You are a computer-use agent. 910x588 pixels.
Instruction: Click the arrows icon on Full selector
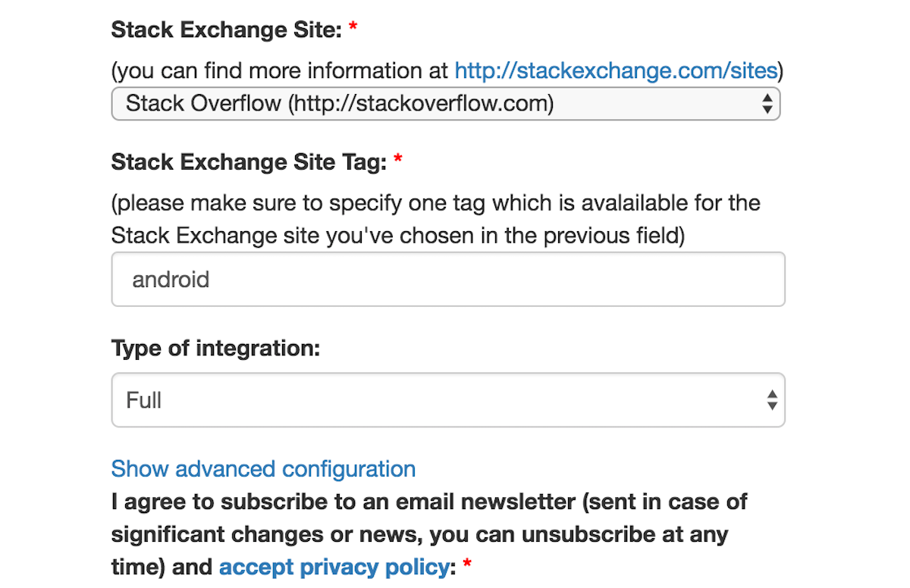tap(771, 400)
